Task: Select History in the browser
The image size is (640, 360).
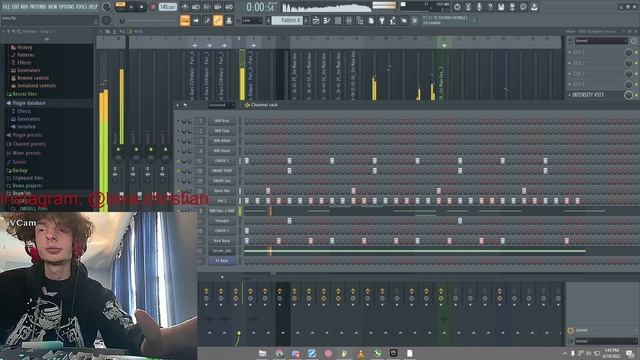Action: pos(24,47)
